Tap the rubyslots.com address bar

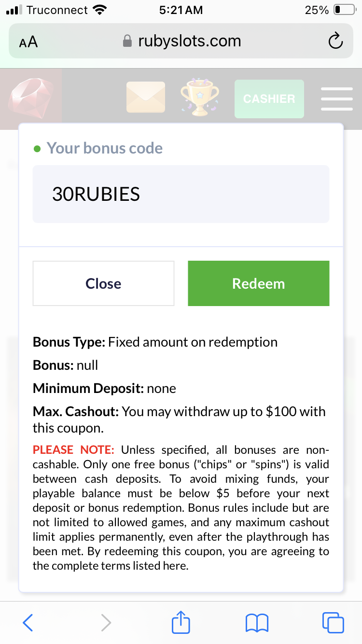click(x=189, y=41)
